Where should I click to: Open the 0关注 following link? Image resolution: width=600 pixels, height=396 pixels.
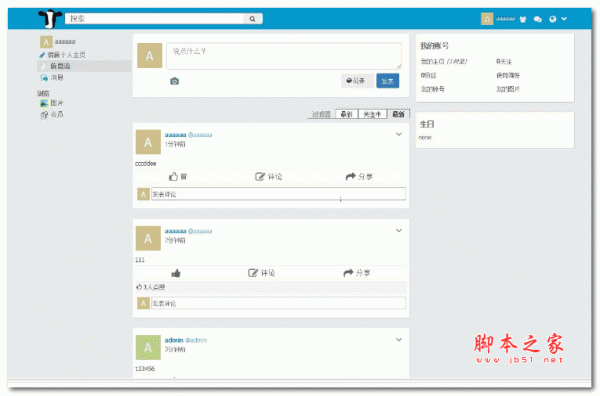[x=504, y=62]
